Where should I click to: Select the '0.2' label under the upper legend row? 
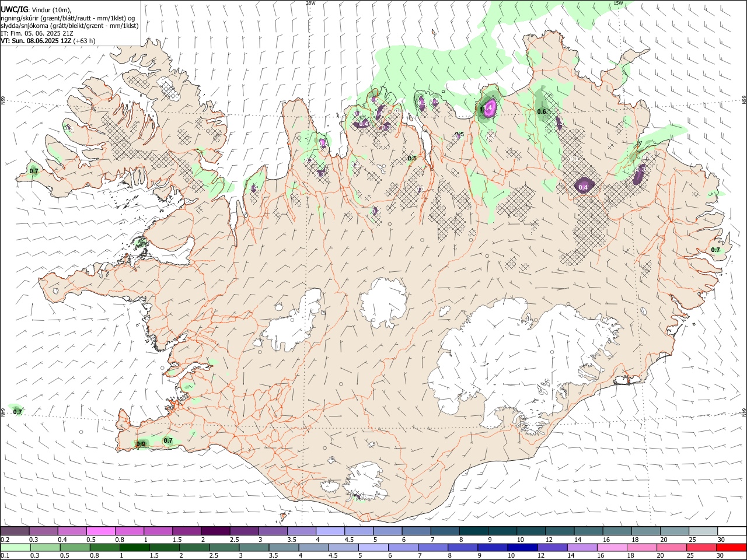5,540
